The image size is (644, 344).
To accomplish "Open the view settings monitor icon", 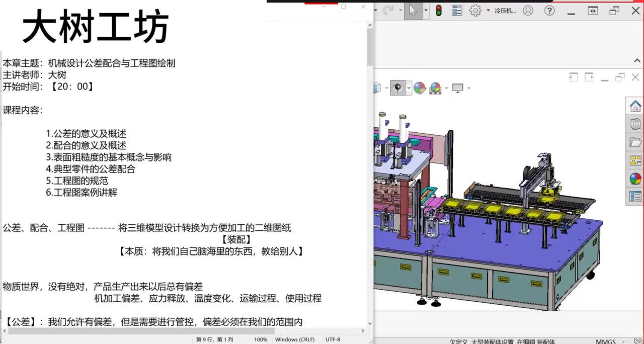I will click(457, 88).
